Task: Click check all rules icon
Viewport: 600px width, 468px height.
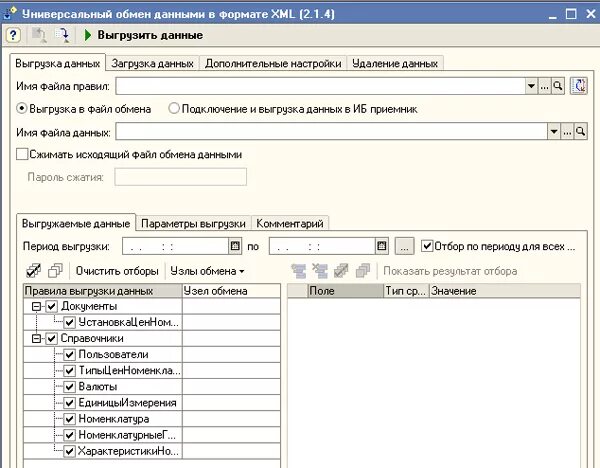Action: 34,271
